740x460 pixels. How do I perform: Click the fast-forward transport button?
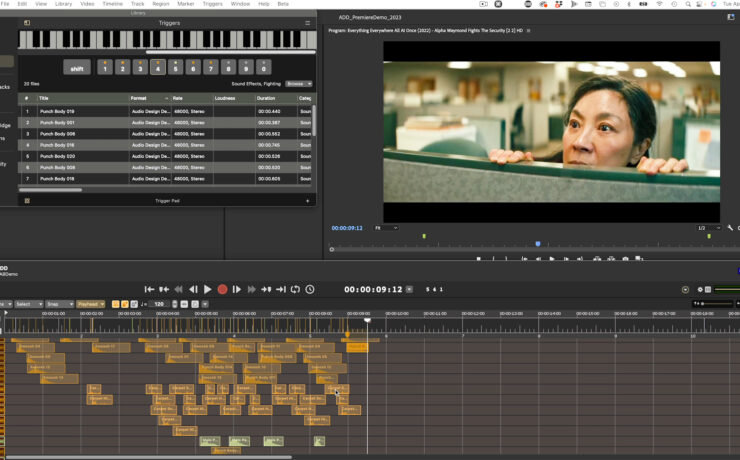coord(252,289)
